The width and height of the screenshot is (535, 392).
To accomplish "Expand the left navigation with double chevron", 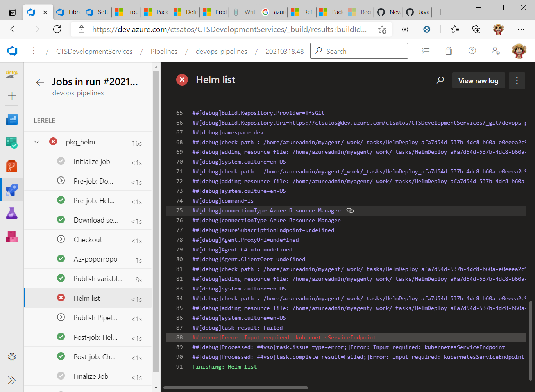I will [12, 380].
